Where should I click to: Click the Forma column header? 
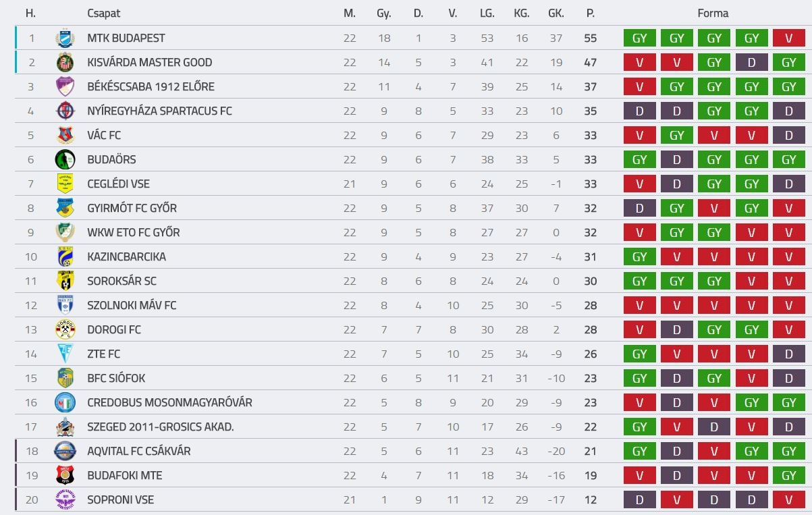(x=713, y=13)
